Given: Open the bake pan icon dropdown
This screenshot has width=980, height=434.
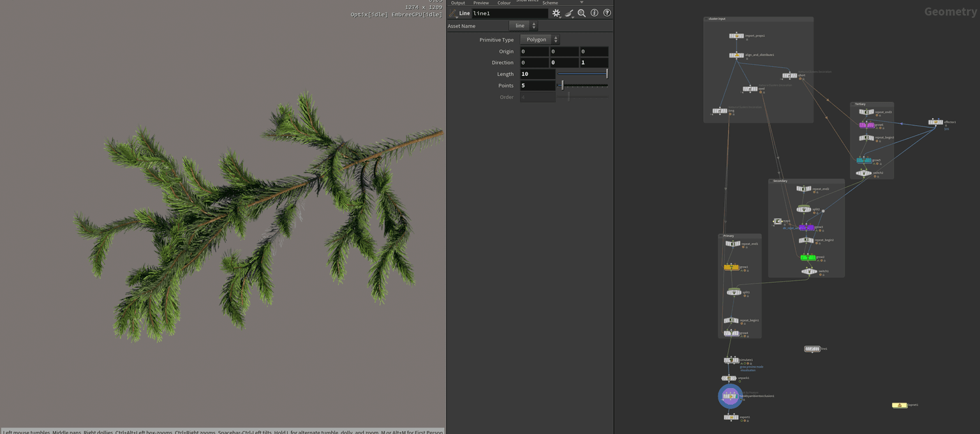Looking at the screenshot, I should coord(569,13).
